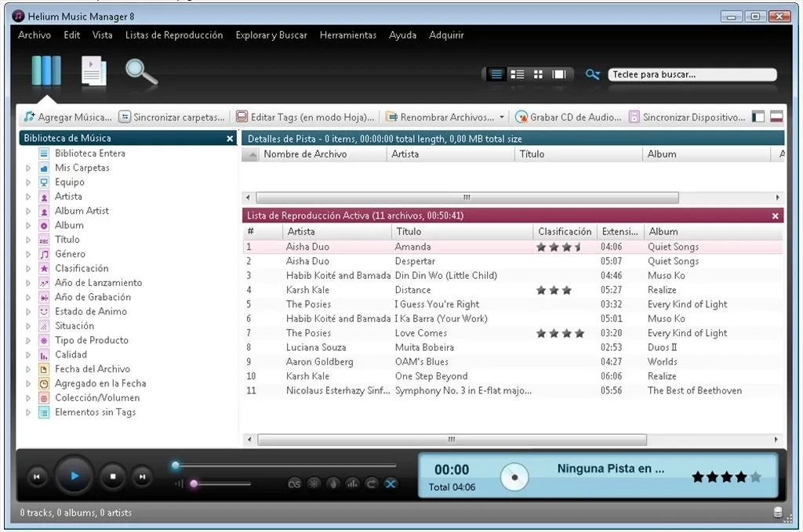Click the Fecha del Archivo icon
Viewport: 803px width, 532px height.
point(44,369)
